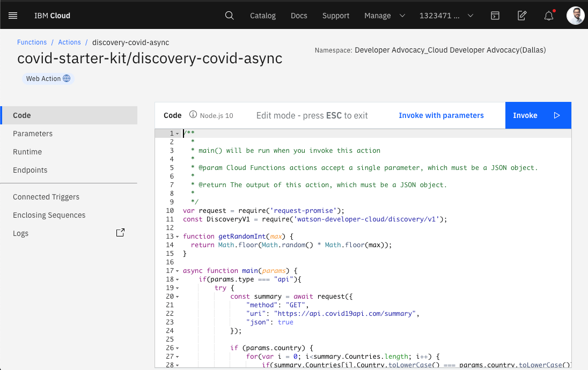Image resolution: width=588 pixels, height=370 pixels.
Task: Fold the request call at line 20
Action: point(178,297)
